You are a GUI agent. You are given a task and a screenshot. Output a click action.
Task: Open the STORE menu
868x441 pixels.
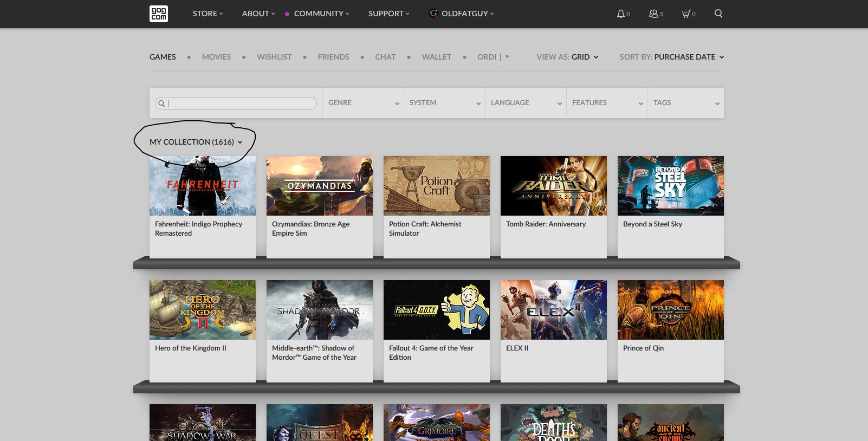point(208,14)
